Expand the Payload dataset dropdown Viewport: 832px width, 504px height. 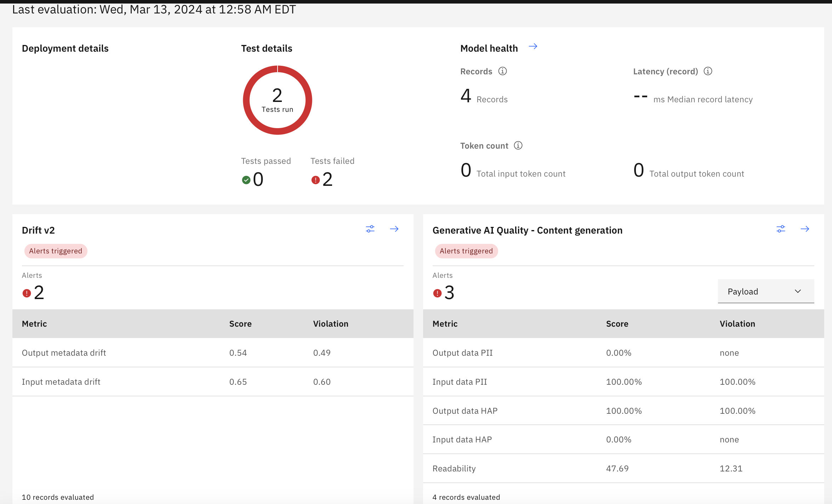tap(766, 291)
